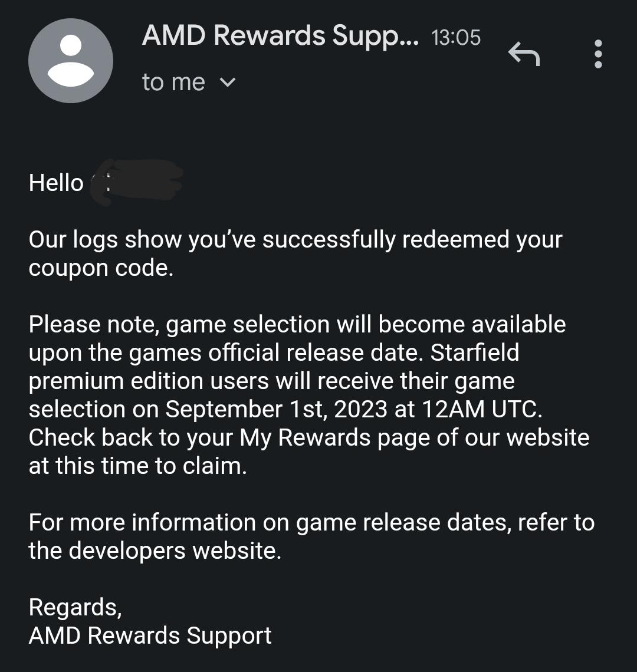Tap the "Regards," closing line
Image resolution: width=637 pixels, height=672 pixels.
click(x=75, y=607)
